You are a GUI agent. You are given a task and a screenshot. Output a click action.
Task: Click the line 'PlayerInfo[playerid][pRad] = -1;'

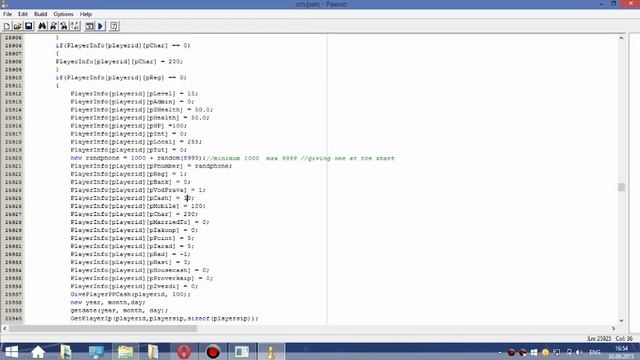(130, 254)
